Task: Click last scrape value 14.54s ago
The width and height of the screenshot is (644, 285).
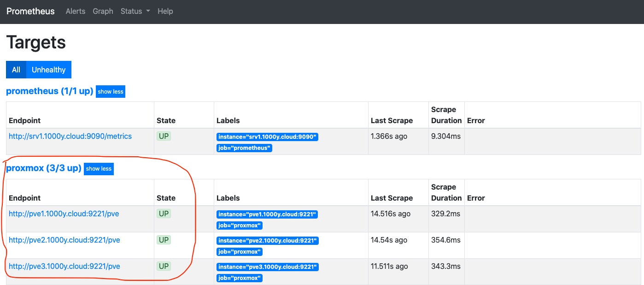Action: point(389,240)
